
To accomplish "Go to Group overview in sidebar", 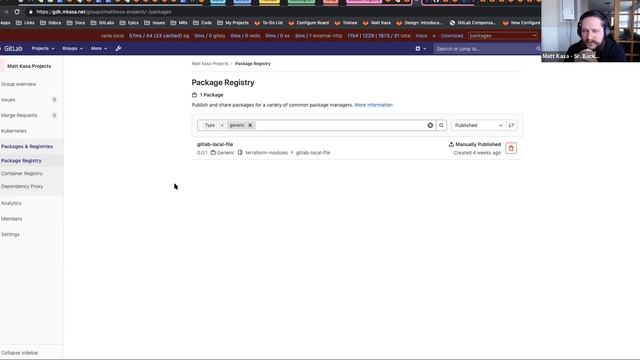I will pos(18,84).
